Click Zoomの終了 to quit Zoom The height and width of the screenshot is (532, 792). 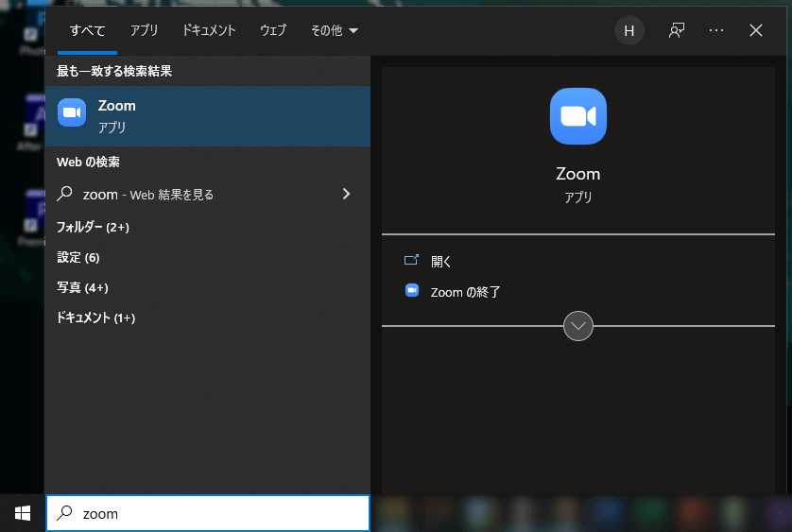pos(465,292)
